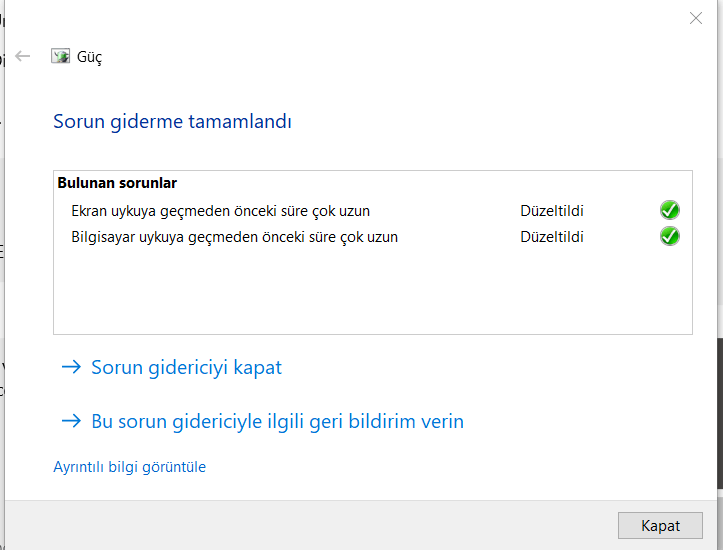Click Sorun giderme tamamlandı title

[x=172, y=122]
